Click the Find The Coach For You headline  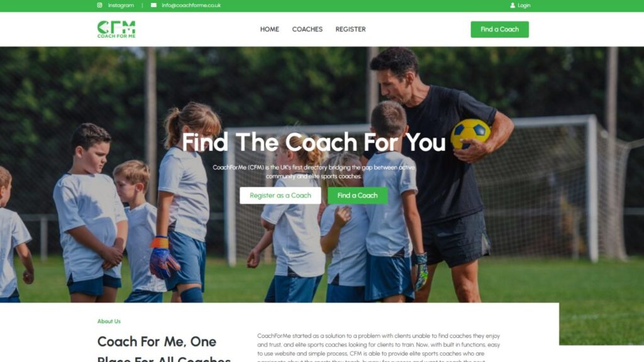coord(313,142)
